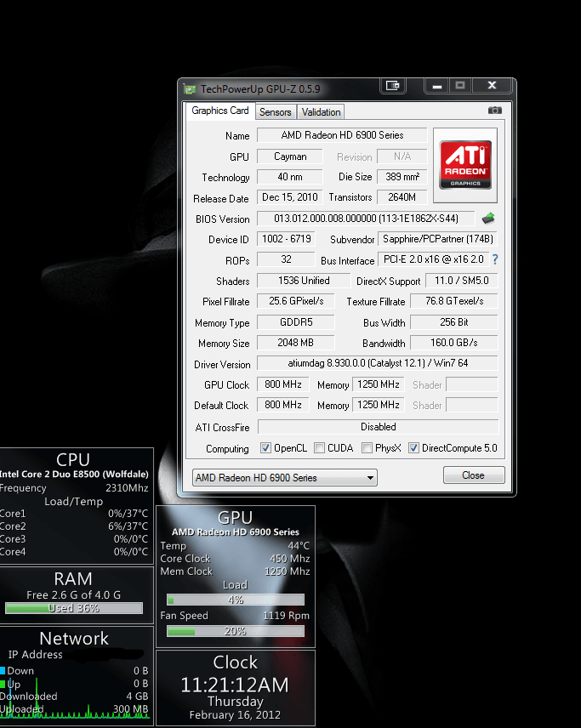This screenshot has height=728, width=581.
Task: Open the AMD Radeon HD 6900 Series dropdown
Action: [285, 478]
